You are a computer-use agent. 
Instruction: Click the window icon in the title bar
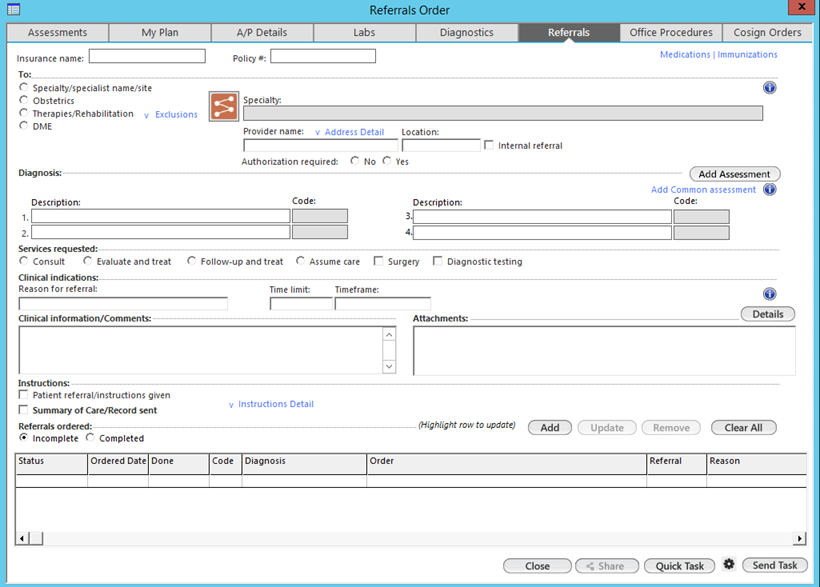14,9
